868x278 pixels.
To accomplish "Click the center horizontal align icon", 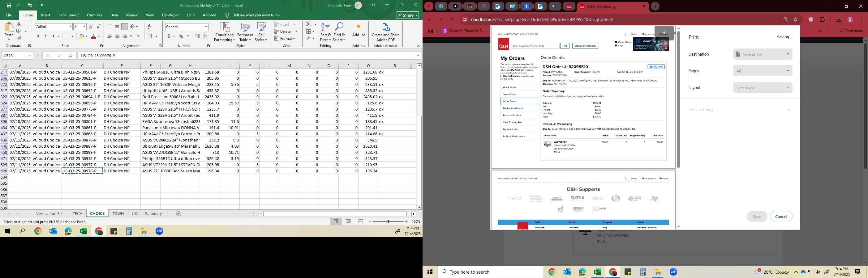I will click(x=117, y=36).
